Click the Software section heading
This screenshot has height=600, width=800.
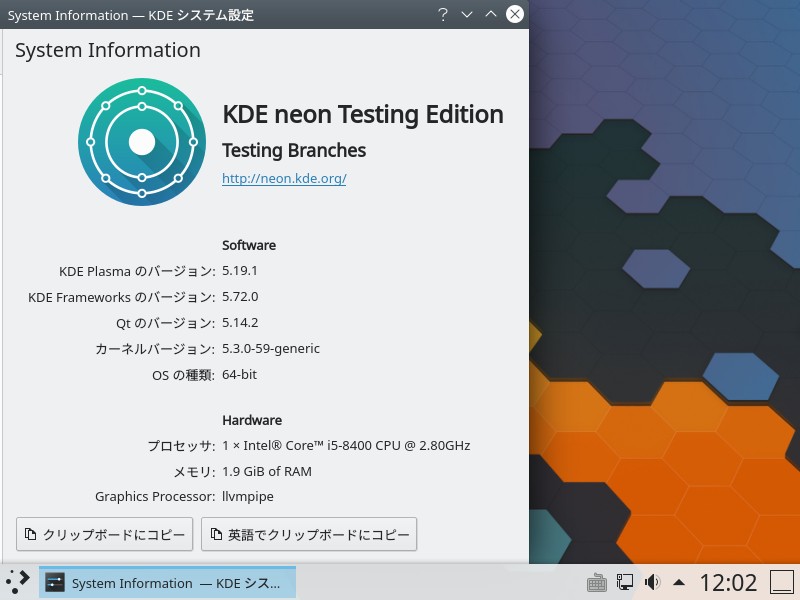249,245
